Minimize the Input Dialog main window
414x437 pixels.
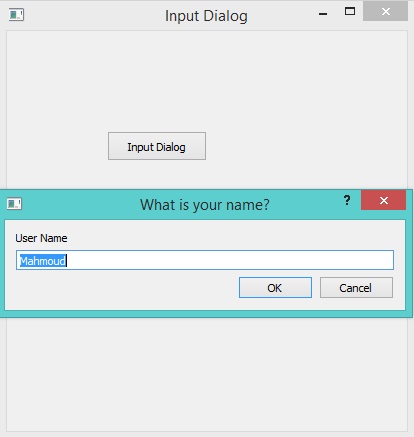pos(323,13)
